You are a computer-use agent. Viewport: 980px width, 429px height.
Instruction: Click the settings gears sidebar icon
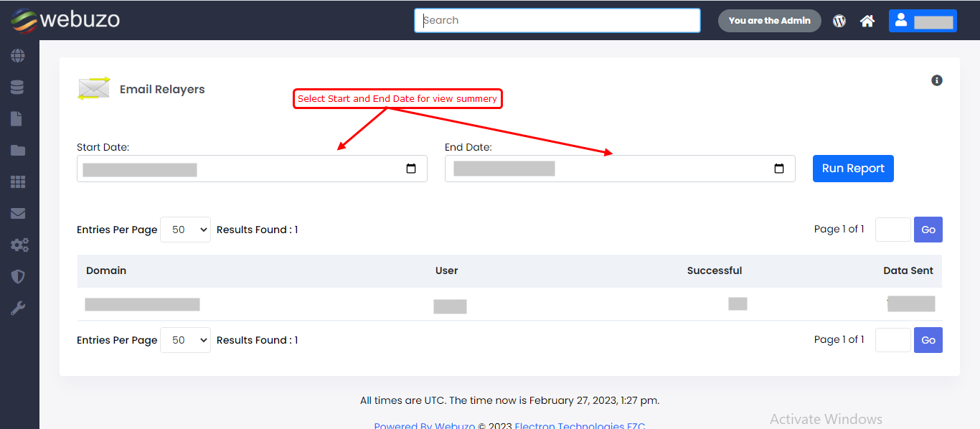19,245
